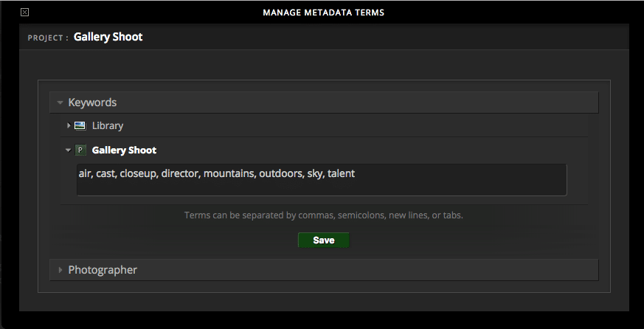Click the word 'talent' in keywords field

pyautogui.click(x=342, y=174)
